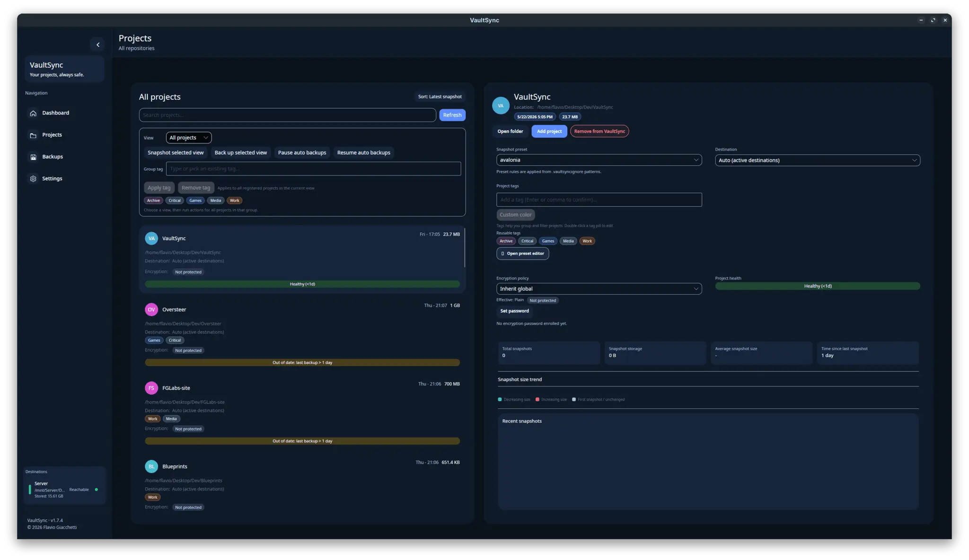Open the Backups navigation item
Viewport: 969px width, 560px height.
(x=53, y=157)
